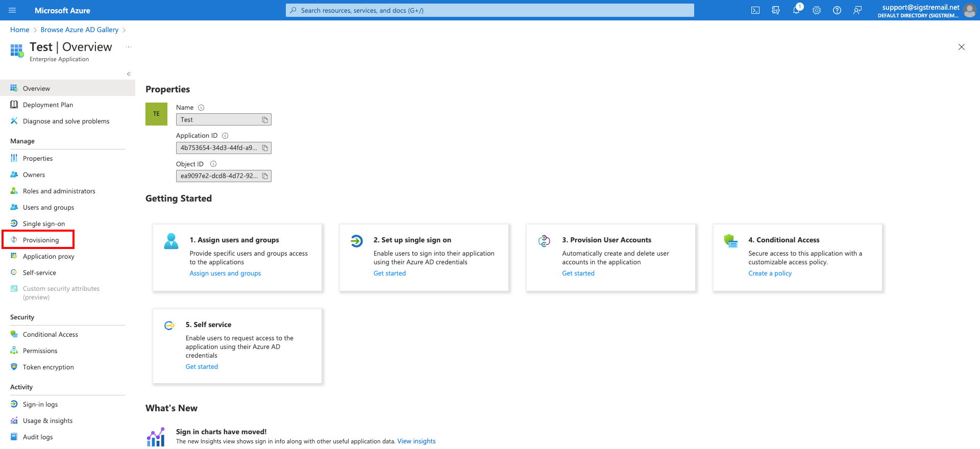The image size is (980, 449).
Task: Click the Create a policy link
Action: tap(770, 273)
